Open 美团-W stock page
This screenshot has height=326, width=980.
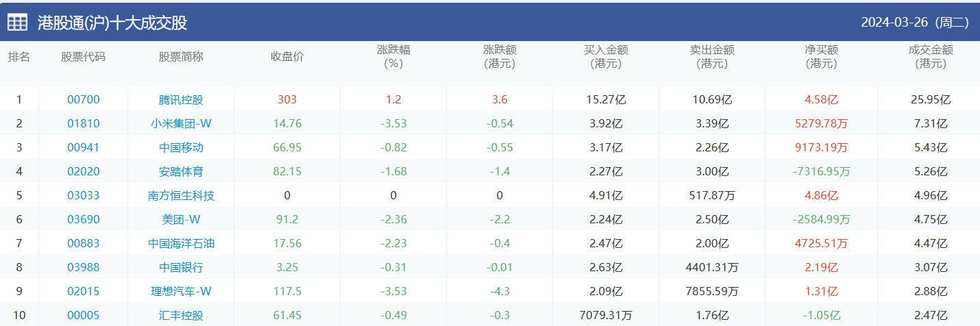pyautogui.click(x=181, y=219)
